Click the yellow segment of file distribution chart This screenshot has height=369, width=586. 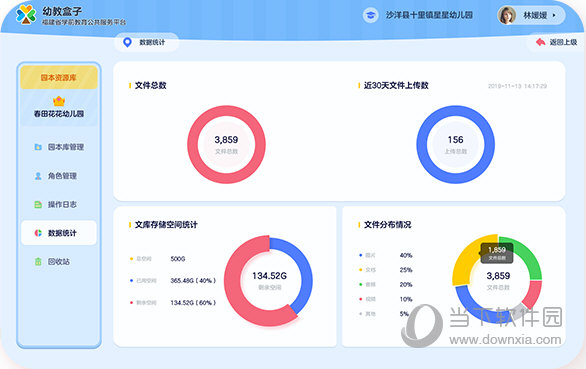(x=465, y=258)
